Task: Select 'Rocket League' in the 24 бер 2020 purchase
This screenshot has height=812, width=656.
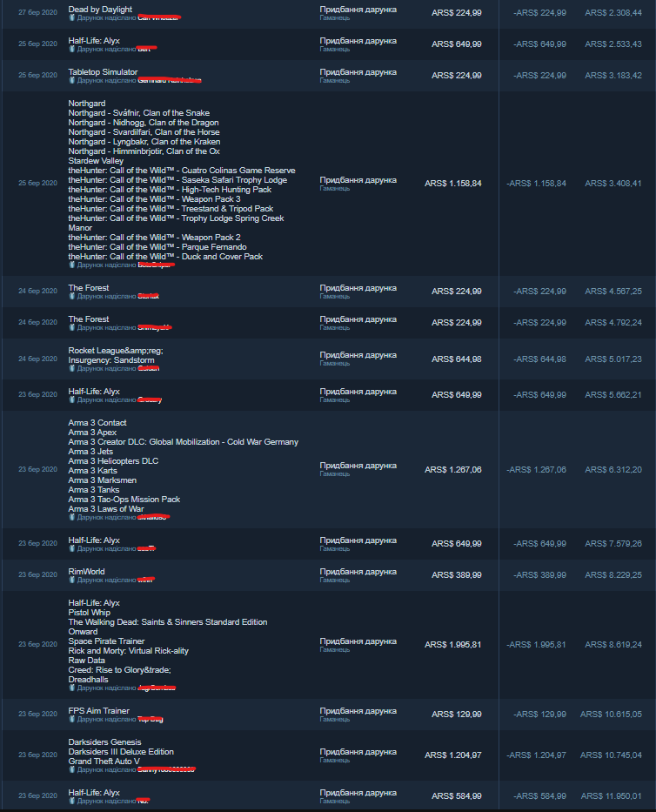Action: tap(116, 351)
